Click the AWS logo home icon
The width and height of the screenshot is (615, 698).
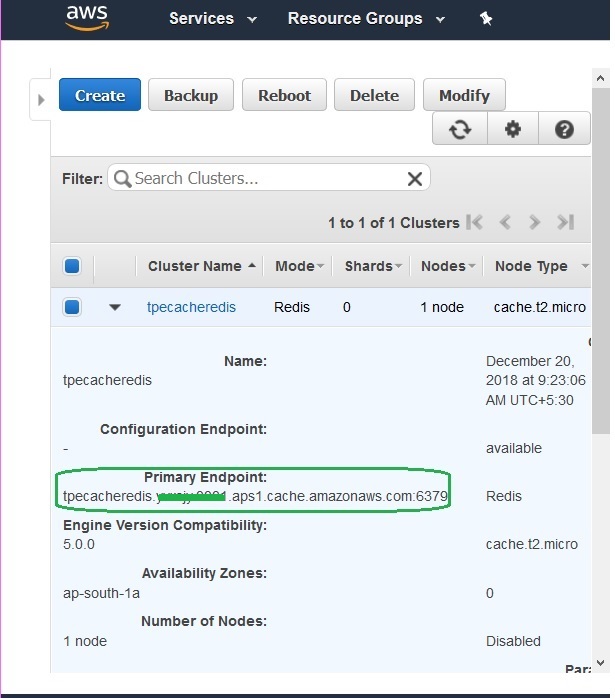point(90,17)
